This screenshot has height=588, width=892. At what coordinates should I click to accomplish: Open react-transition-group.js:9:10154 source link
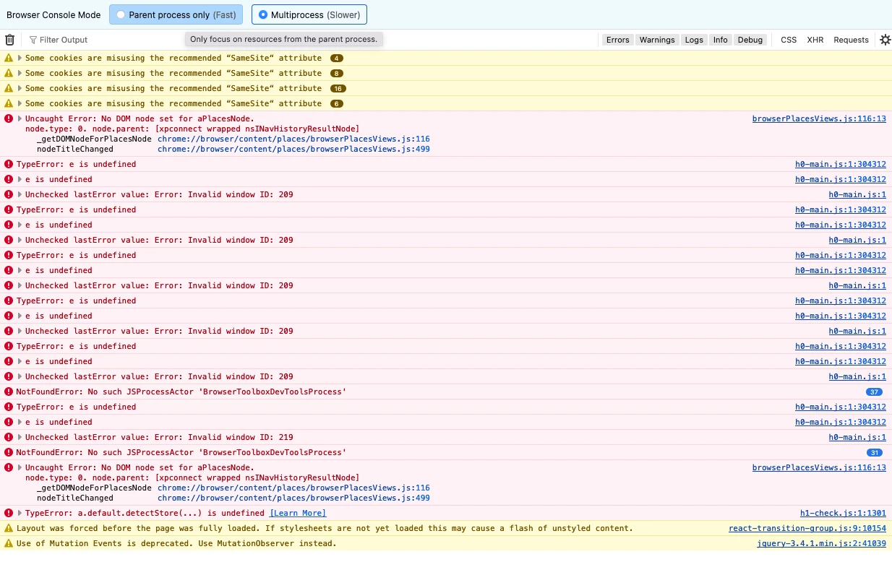tap(807, 528)
